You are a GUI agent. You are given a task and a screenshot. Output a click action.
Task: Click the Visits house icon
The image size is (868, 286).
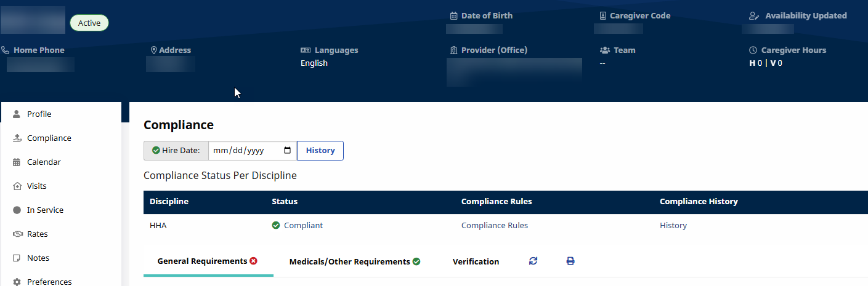pos(17,186)
